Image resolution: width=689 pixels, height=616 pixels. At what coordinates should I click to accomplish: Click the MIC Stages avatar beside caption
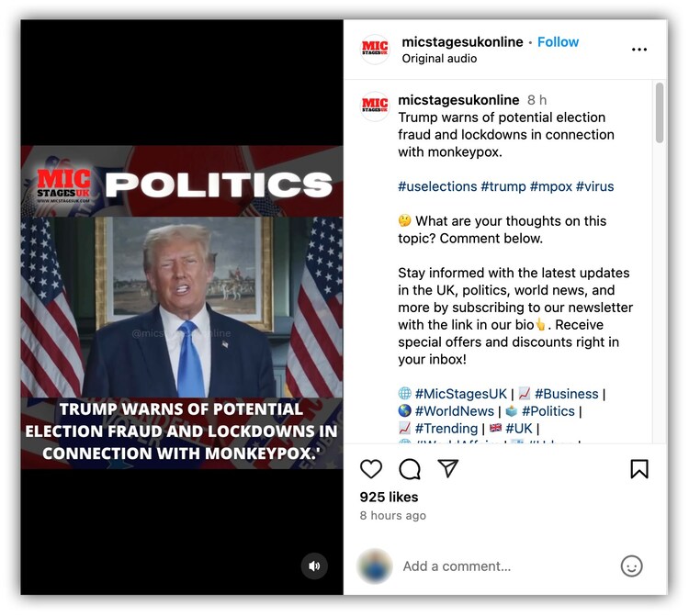375,106
